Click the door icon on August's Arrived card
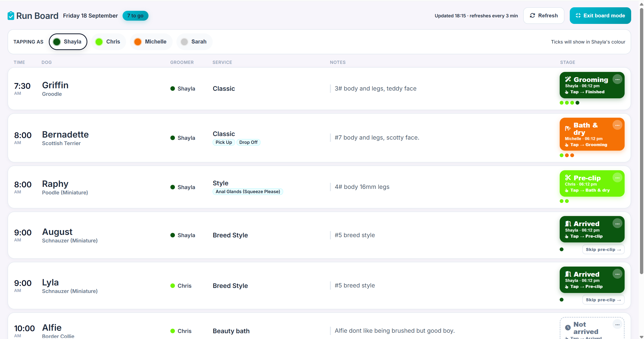 click(x=568, y=224)
